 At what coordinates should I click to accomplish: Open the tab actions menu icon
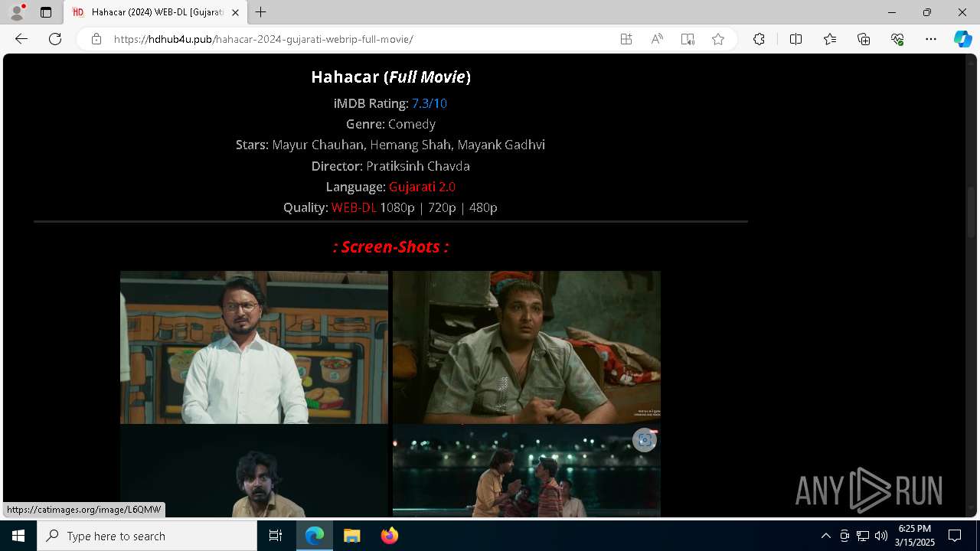point(46,12)
